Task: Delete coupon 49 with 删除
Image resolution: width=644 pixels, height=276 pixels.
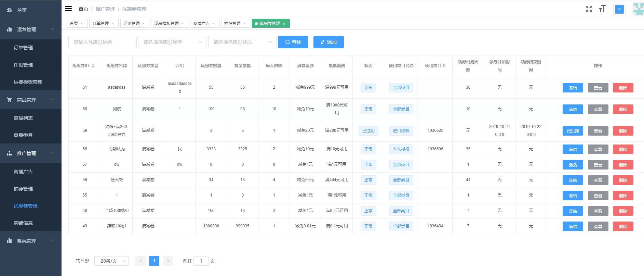Action: [623, 226]
